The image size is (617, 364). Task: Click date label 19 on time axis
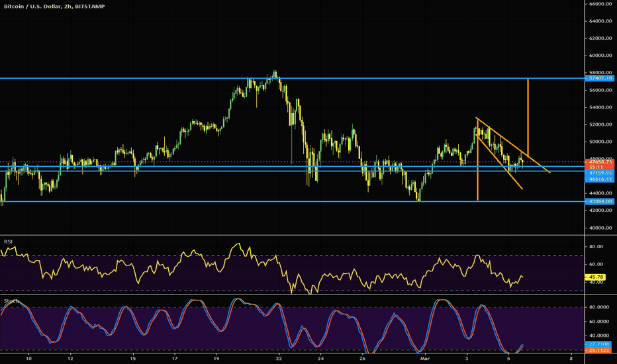point(216,359)
